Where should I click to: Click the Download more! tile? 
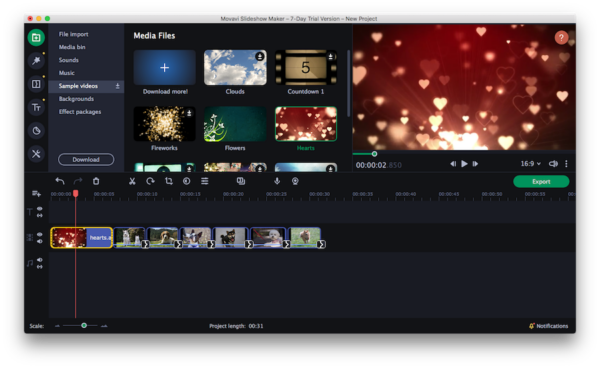(x=165, y=68)
